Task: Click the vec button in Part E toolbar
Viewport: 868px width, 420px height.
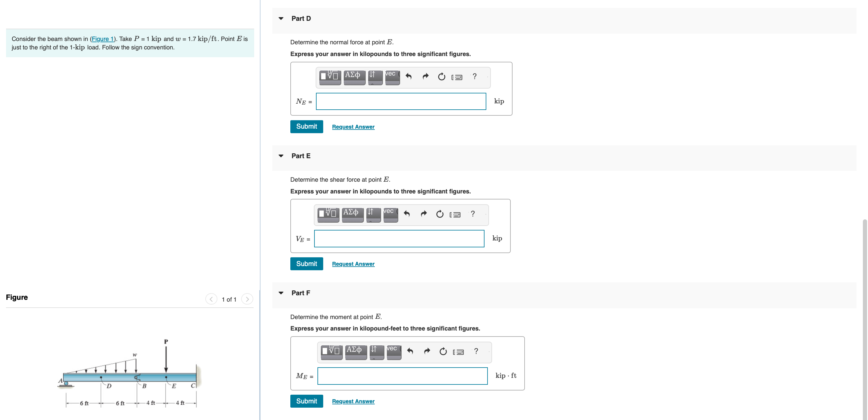Action: coord(390,214)
